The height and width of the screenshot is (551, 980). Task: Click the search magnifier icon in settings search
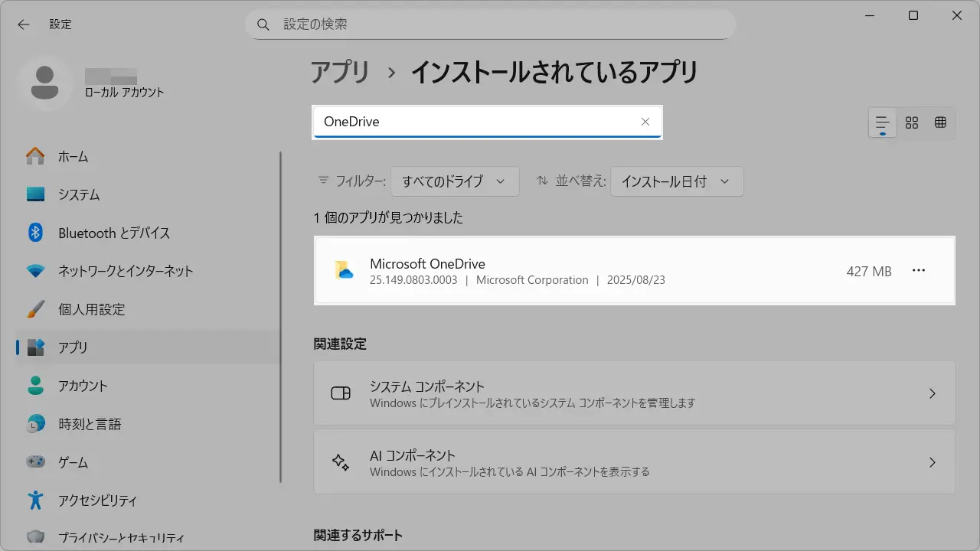click(263, 24)
